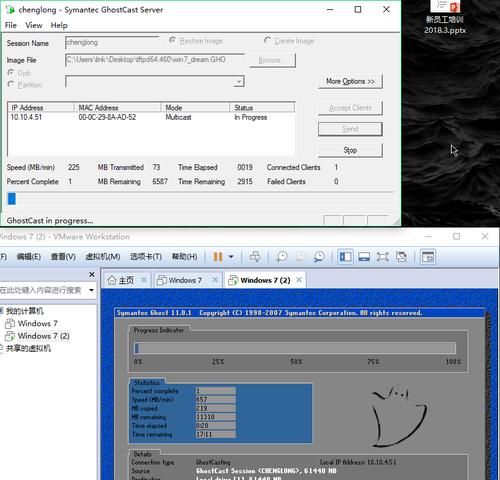Click the GhostCast Server title bar app icon
The width and height of the screenshot is (500, 480).
click(10, 9)
